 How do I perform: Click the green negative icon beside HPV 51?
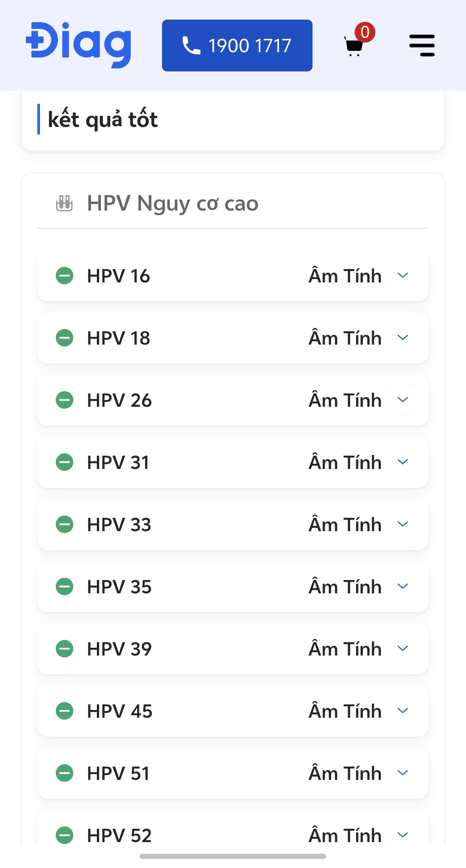65,773
